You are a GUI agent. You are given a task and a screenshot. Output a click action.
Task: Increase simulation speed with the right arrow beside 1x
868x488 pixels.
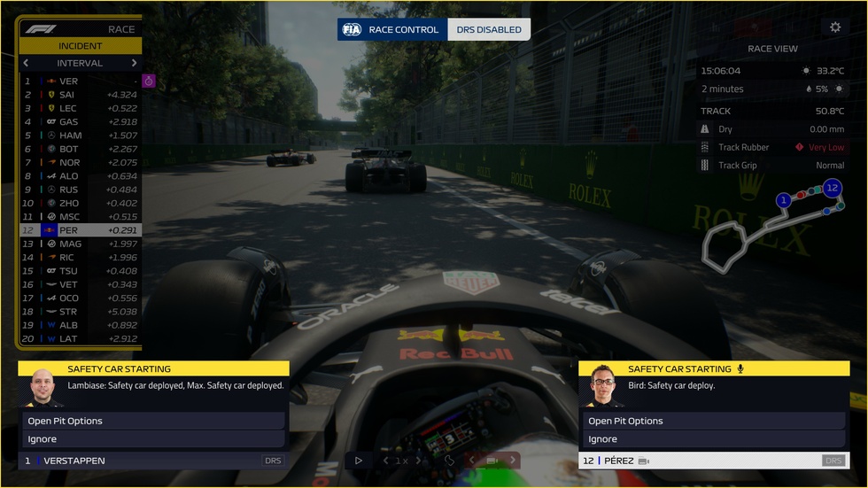pyautogui.click(x=418, y=461)
